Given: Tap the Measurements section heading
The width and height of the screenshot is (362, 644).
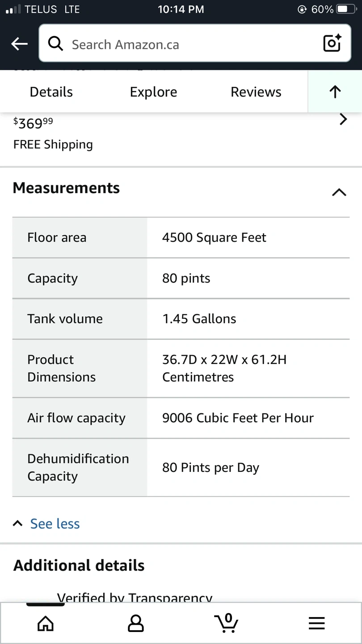Looking at the screenshot, I should pyautogui.click(x=66, y=188).
